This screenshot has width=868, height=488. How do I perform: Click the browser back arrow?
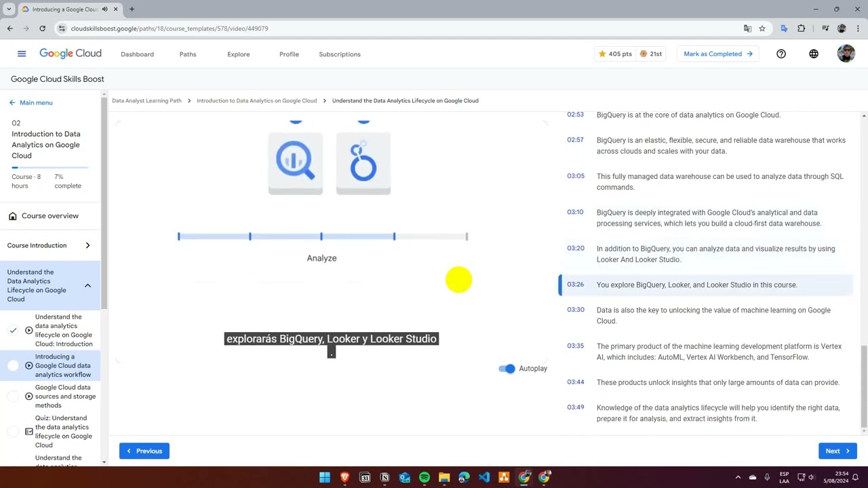(10, 28)
